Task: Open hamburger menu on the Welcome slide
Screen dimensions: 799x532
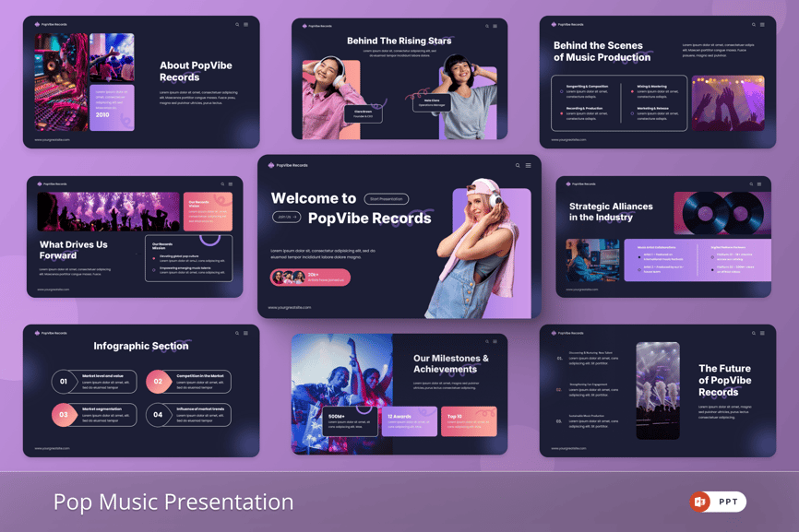Action: click(529, 166)
